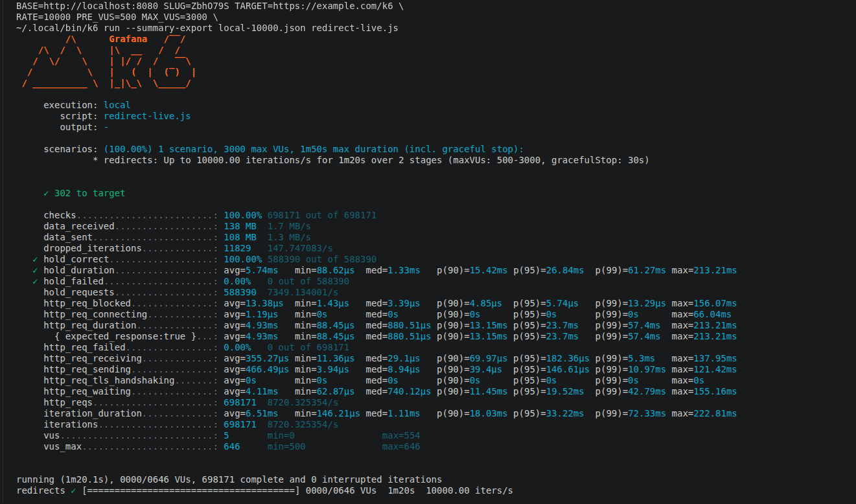The width and height of the screenshot is (856, 504).
Task: Click http_req_waiting "med=740.12µs"
Action: coord(398,391)
